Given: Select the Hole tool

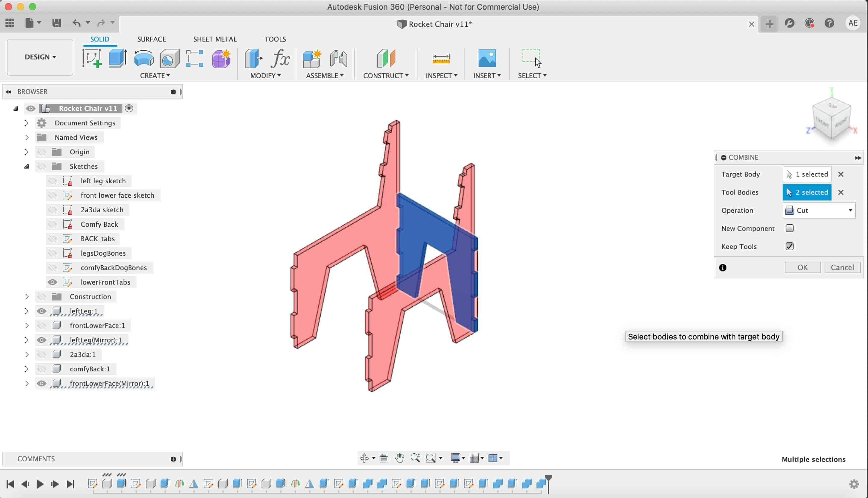Looking at the screenshot, I should click(x=170, y=58).
